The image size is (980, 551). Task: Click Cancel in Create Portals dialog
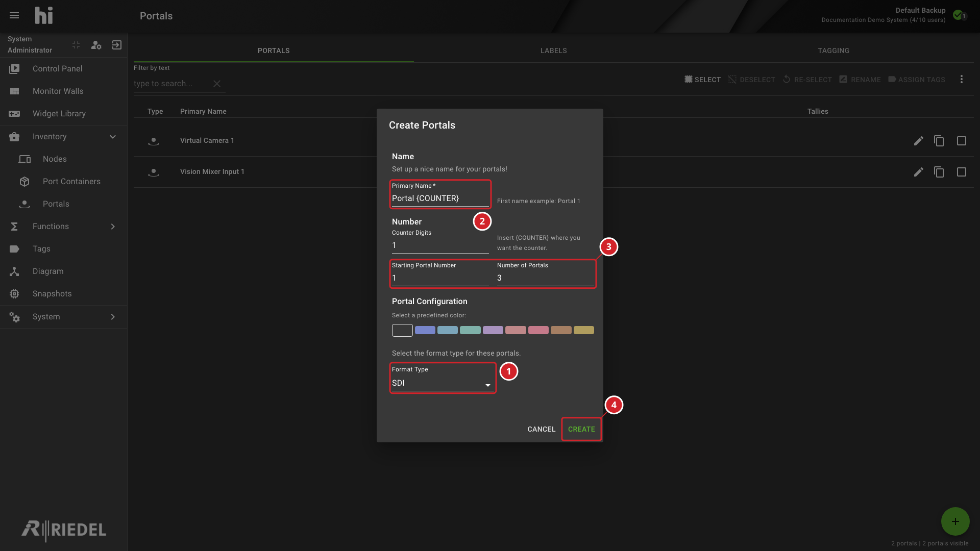click(x=541, y=429)
